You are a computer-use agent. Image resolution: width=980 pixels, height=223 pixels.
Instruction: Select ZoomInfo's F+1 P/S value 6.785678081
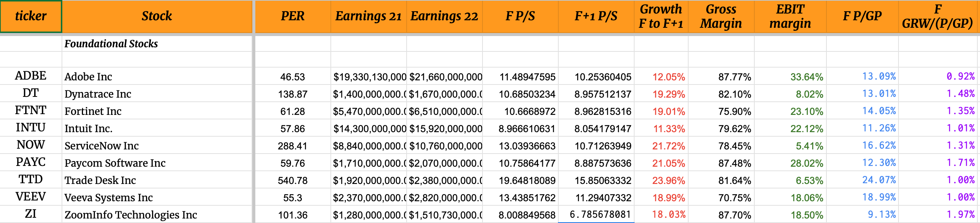click(x=600, y=215)
